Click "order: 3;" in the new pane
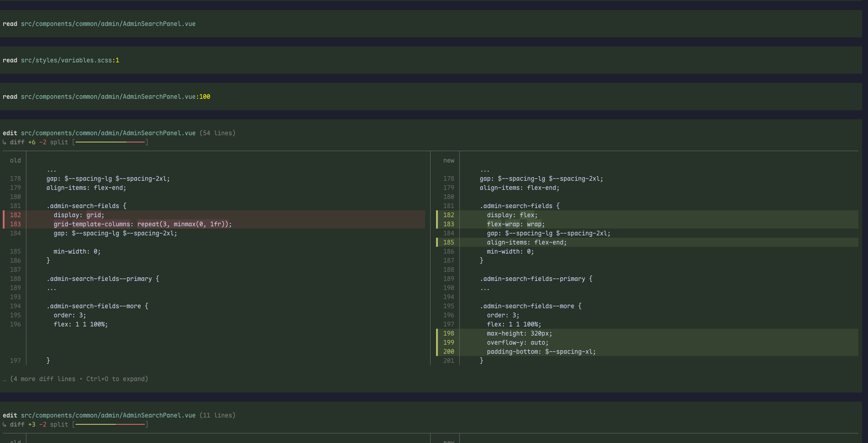Screen dimensions: 868x443 (x=503, y=315)
